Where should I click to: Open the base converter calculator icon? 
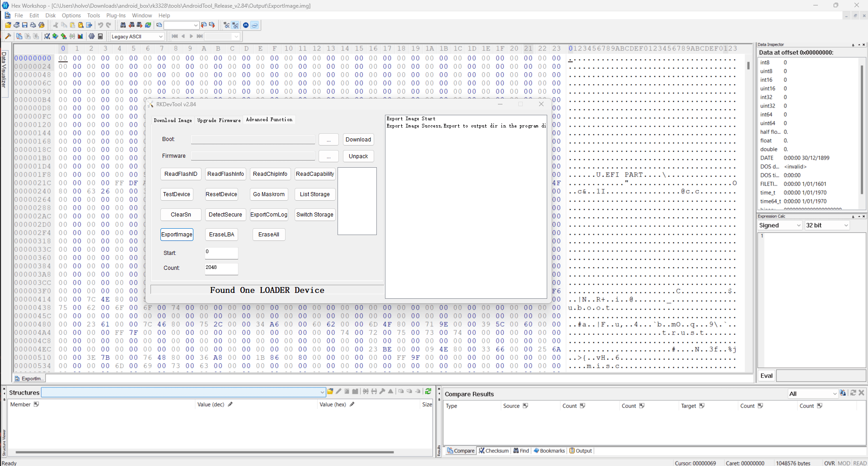point(100,37)
